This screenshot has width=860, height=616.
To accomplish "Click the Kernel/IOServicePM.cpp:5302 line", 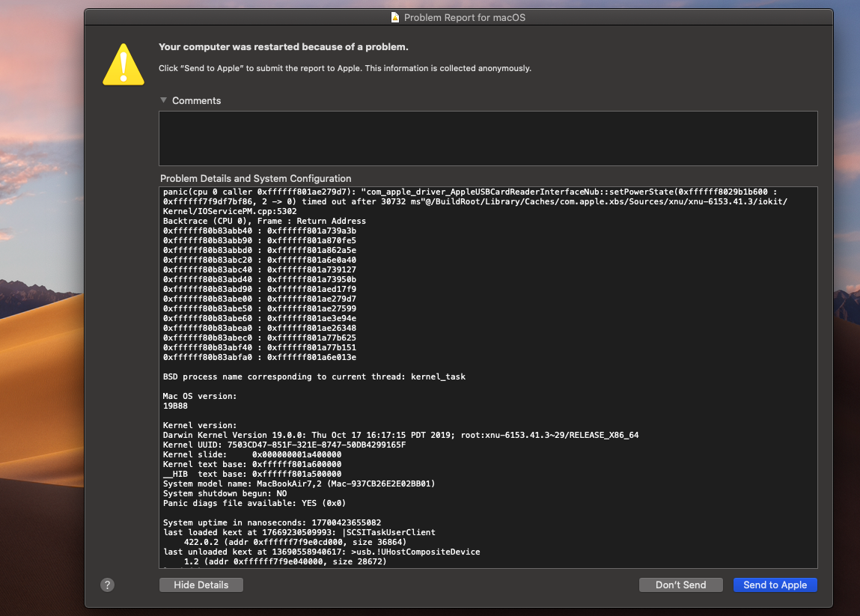I will pyautogui.click(x=230, y=211).
